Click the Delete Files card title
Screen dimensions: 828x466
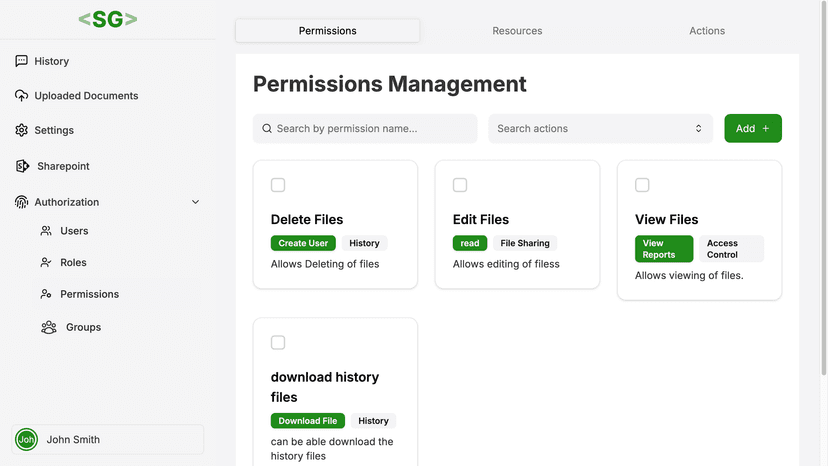[x=307, y=219]
